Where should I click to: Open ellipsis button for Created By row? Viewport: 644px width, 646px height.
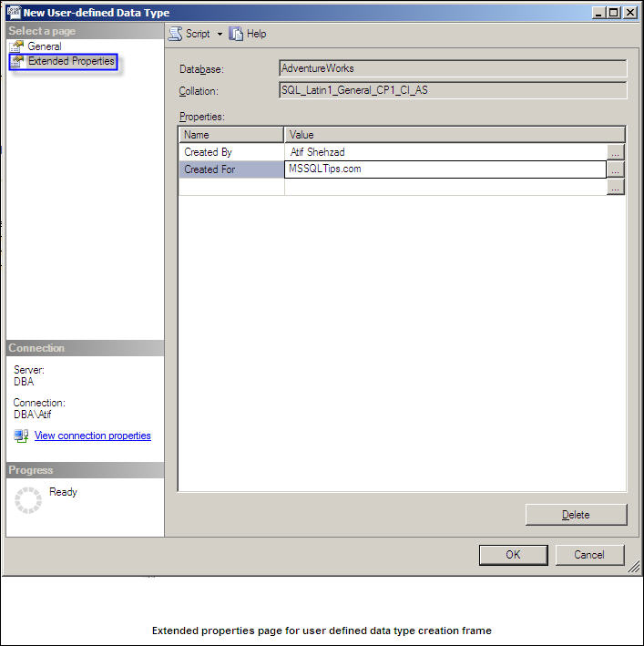point(616,152)
